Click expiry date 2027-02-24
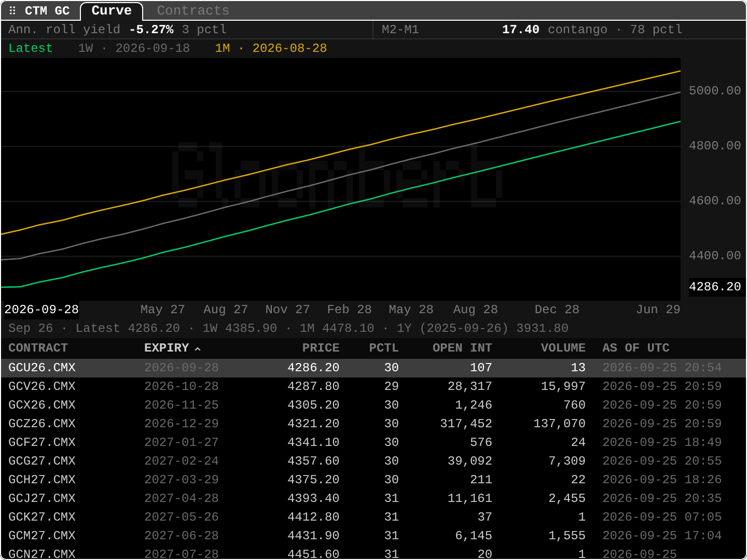Viewport: 747px width, 560px height. tap(182, 461)
